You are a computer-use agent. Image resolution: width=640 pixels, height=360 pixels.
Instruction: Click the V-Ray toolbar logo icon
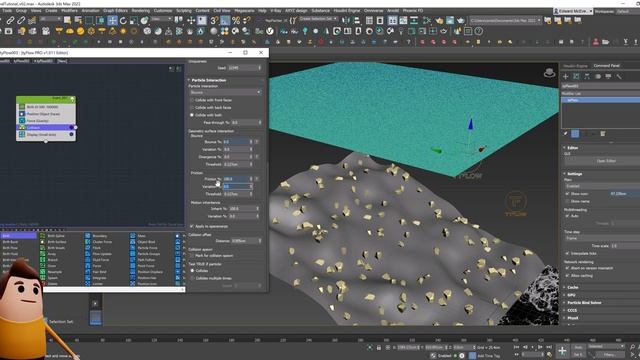(270, 31)
